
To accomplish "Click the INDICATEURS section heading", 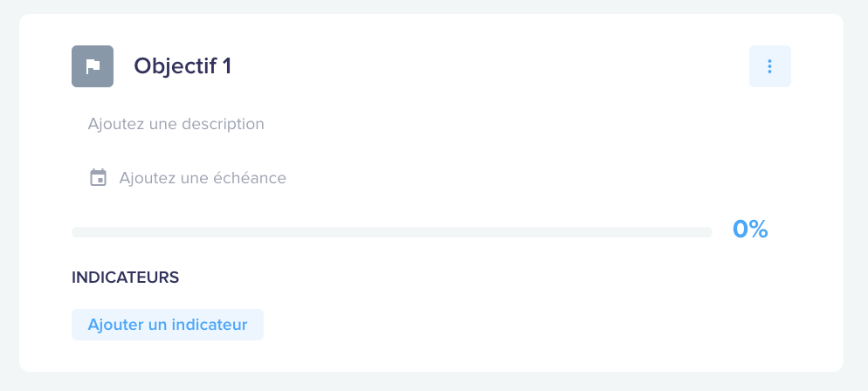I will (125, 278).
